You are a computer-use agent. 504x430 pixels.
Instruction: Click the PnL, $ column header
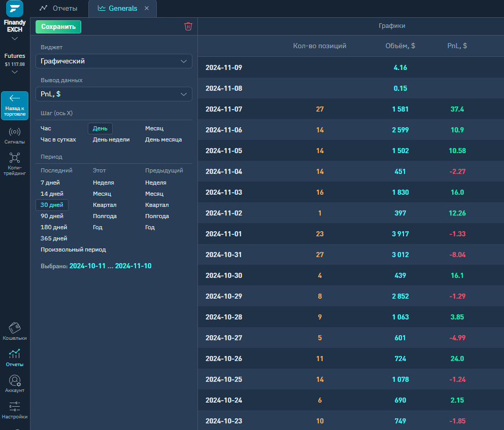457,46
